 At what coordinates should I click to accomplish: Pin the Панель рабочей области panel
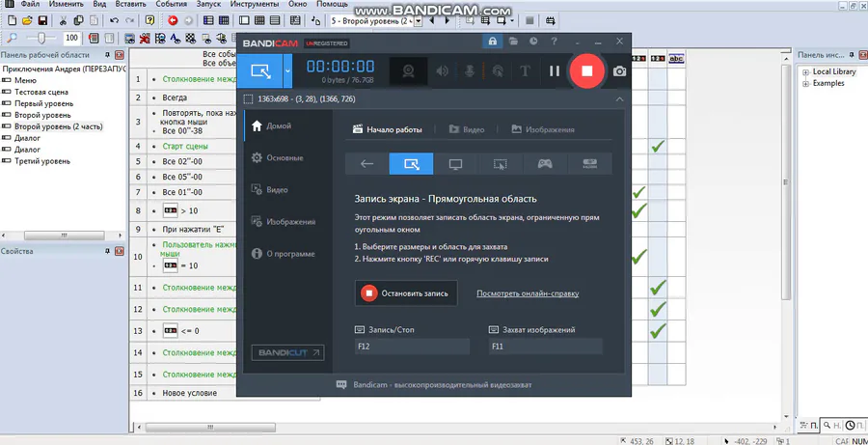coord(107,55)
